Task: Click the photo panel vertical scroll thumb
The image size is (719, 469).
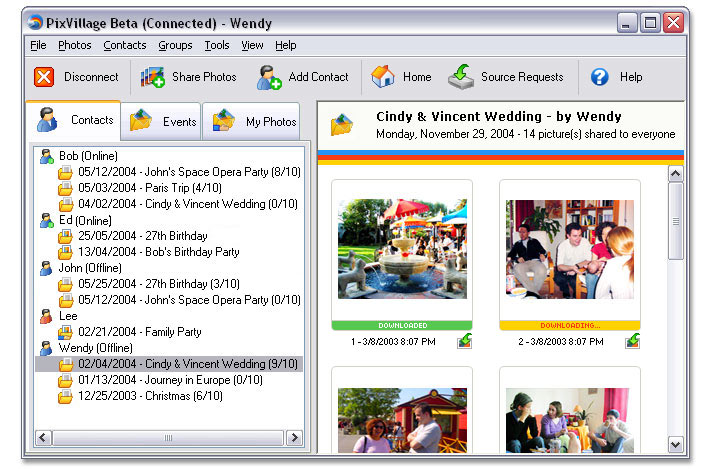Action: coord(675,221)
